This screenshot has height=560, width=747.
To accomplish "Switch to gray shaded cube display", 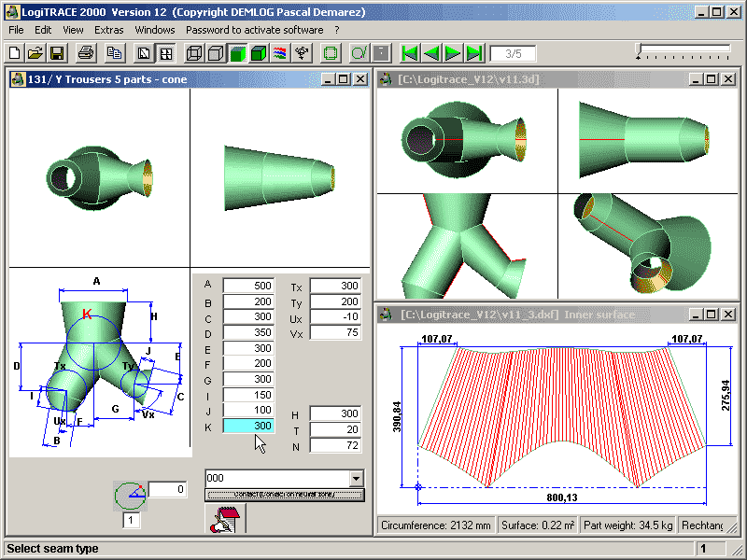I will click(216, 53).
